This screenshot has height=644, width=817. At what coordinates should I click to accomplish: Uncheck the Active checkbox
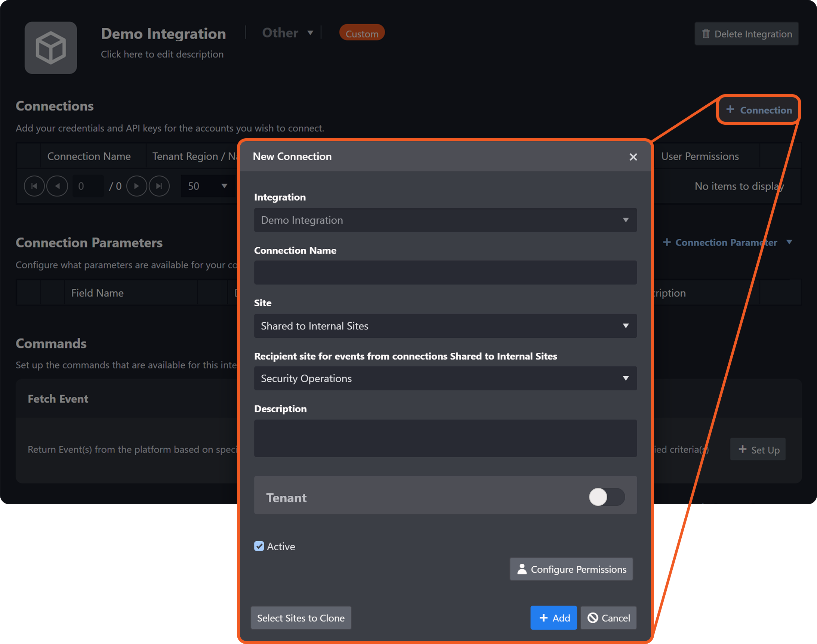(259, 546)
